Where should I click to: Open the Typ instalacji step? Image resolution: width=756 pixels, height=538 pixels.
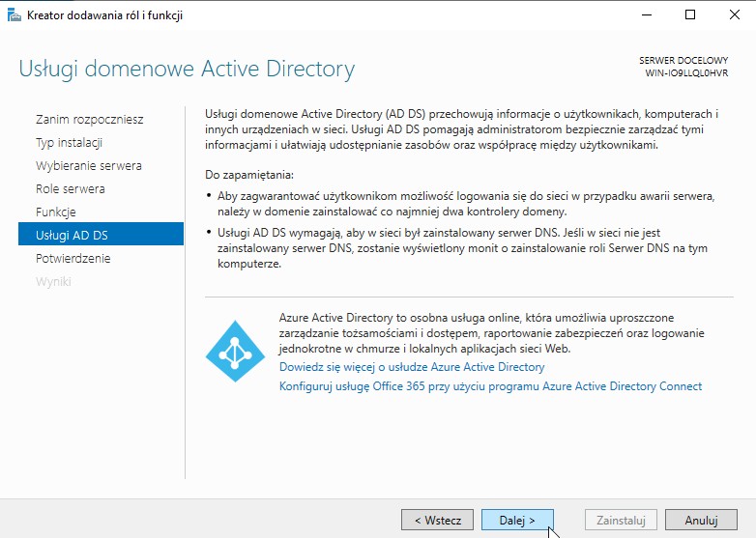click(69, 143)
